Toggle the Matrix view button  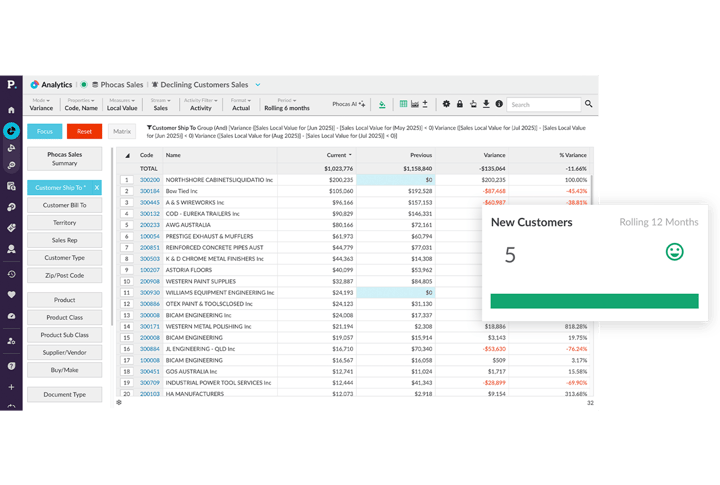(122, 131)
